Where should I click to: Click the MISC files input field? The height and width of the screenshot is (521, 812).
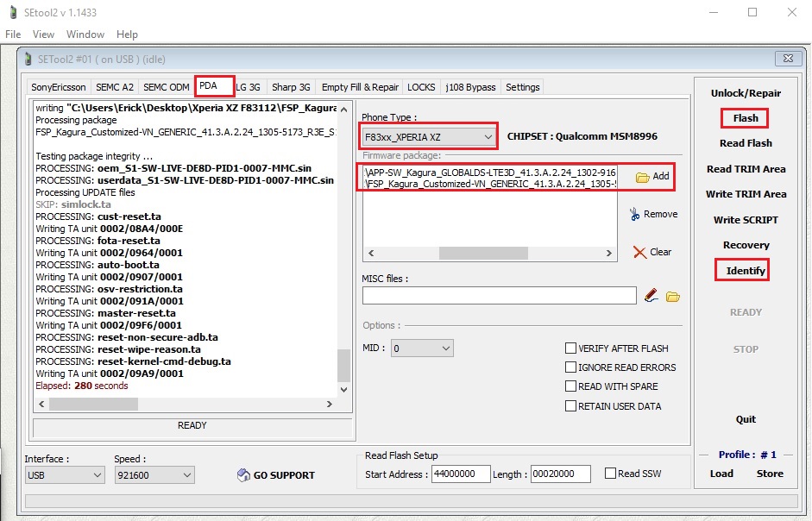pos(500,295)
